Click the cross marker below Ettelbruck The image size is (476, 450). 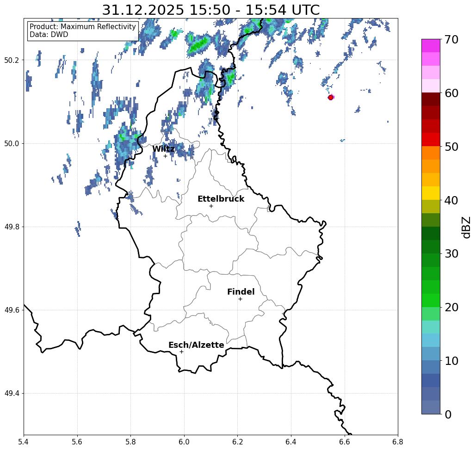[x=211, y=206]
